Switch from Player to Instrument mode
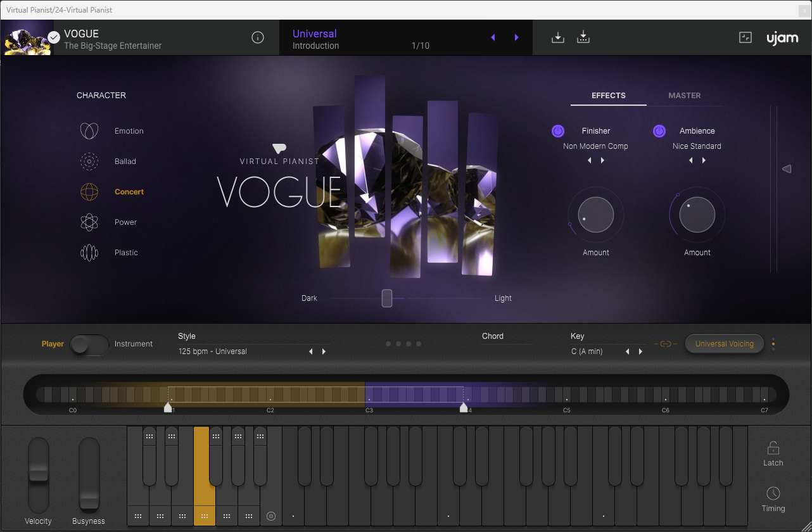The image size is (812, 532). [x=89, y=344]
